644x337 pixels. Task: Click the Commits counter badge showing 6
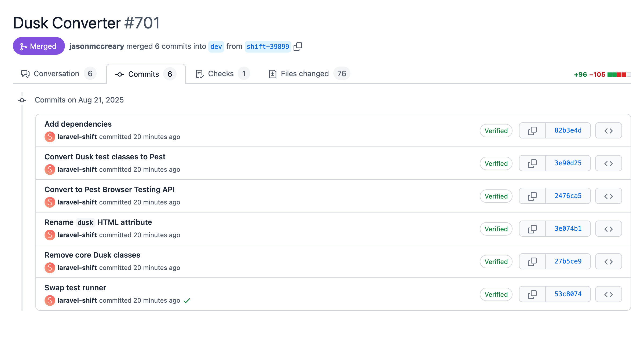(x=170, y=74)
